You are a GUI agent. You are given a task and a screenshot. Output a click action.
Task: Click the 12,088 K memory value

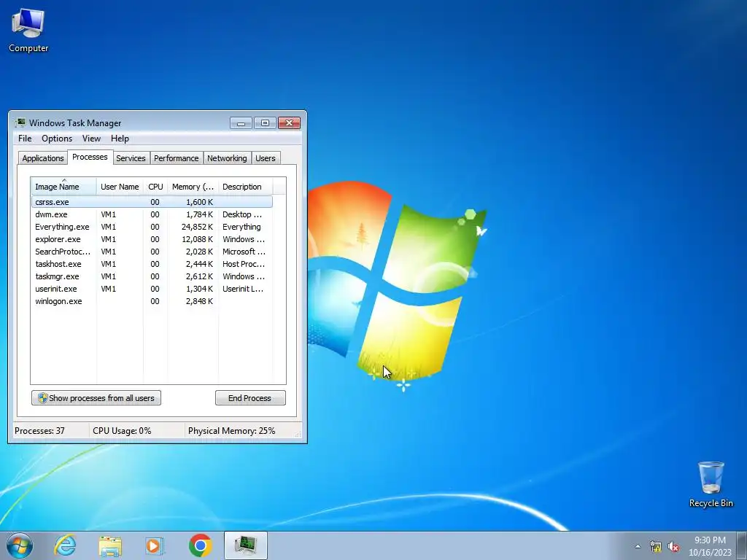click(197, 239)
